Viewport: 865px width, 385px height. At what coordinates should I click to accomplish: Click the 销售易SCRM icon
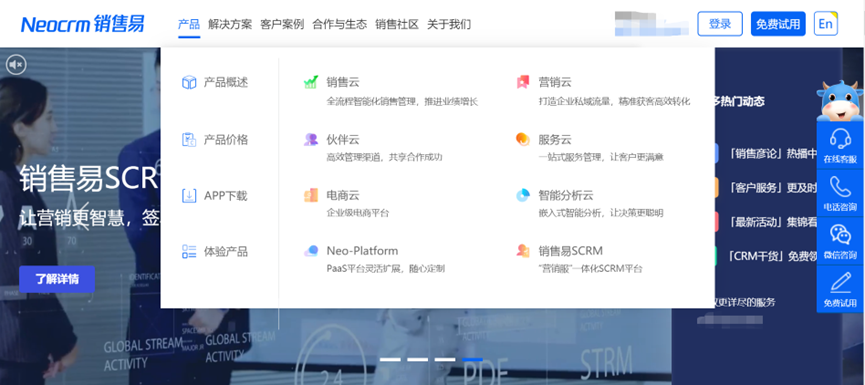(522, 251)
